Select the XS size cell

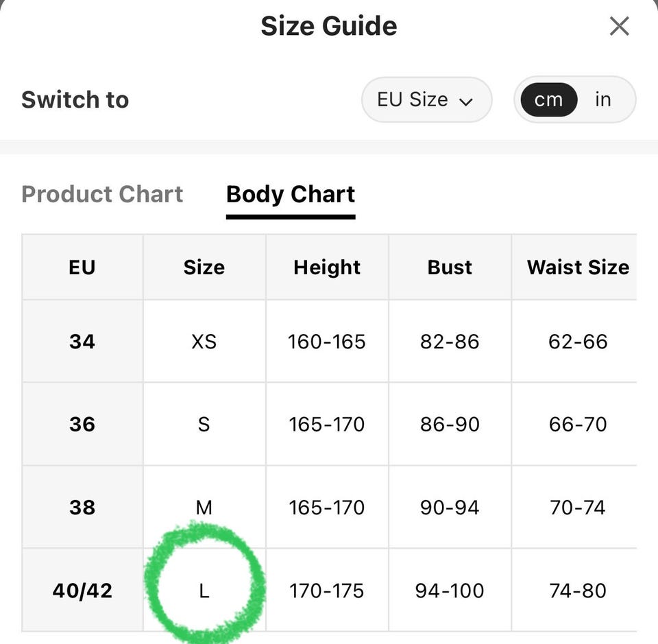coord(204,342)
